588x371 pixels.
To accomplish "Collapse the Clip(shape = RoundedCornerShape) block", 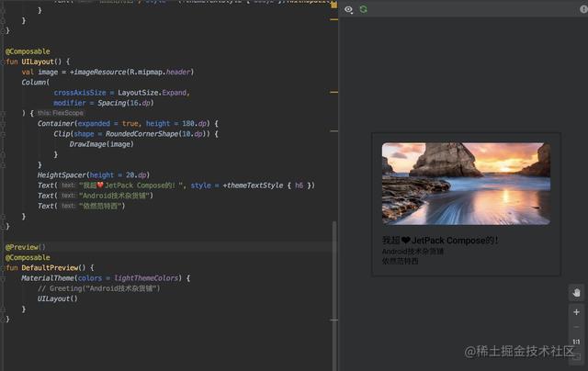I will pos(3,134).
